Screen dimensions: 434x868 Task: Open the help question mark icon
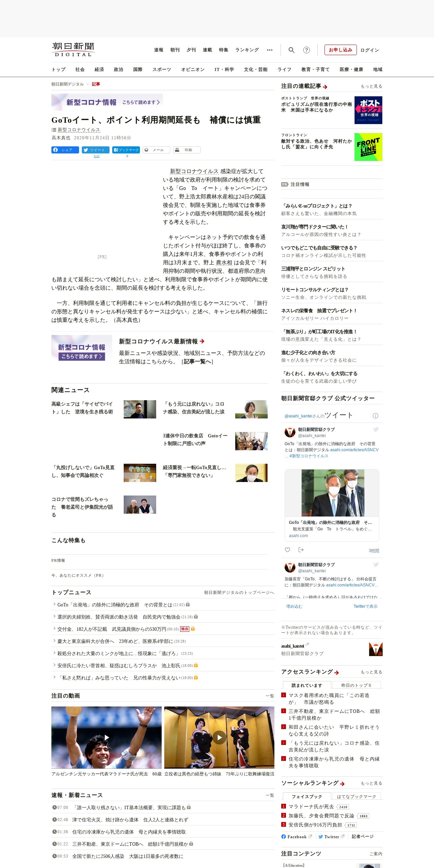(306, 50)
